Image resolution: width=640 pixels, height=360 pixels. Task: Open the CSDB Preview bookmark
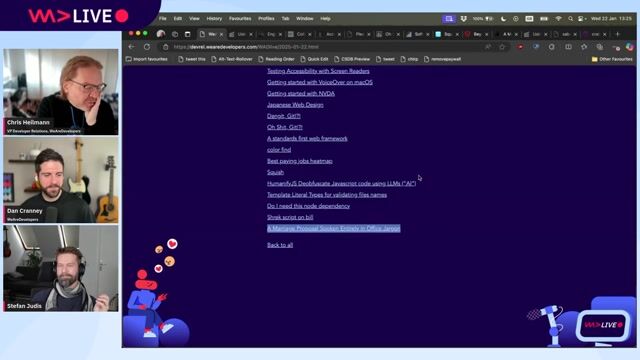click(x=352, y=59)
